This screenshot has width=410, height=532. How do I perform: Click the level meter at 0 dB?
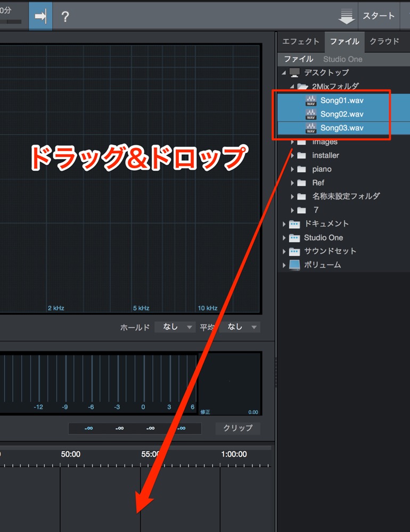pos(143,407)
